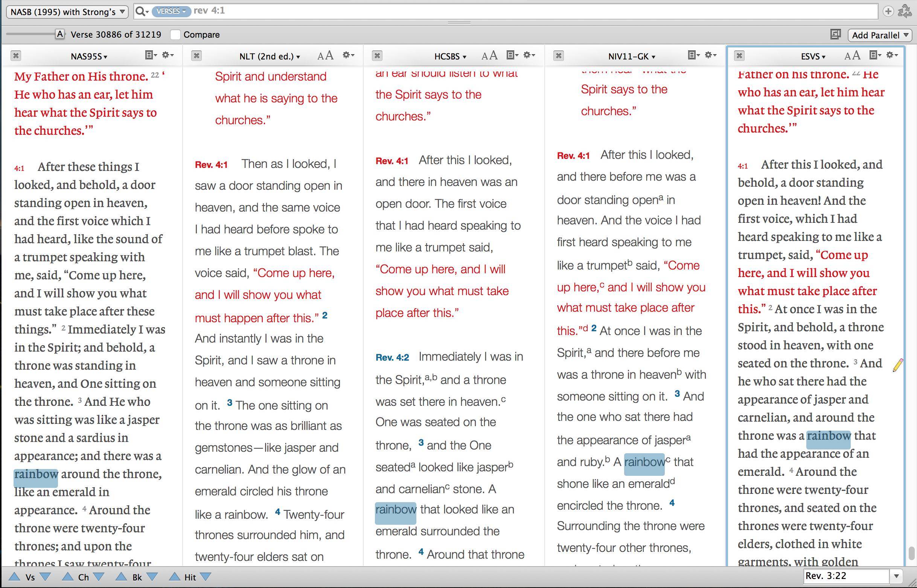The width and height of the screenshot is (917, 588).
Task: Open the VERSES search type dropdown
Action: tap(171, 11)
